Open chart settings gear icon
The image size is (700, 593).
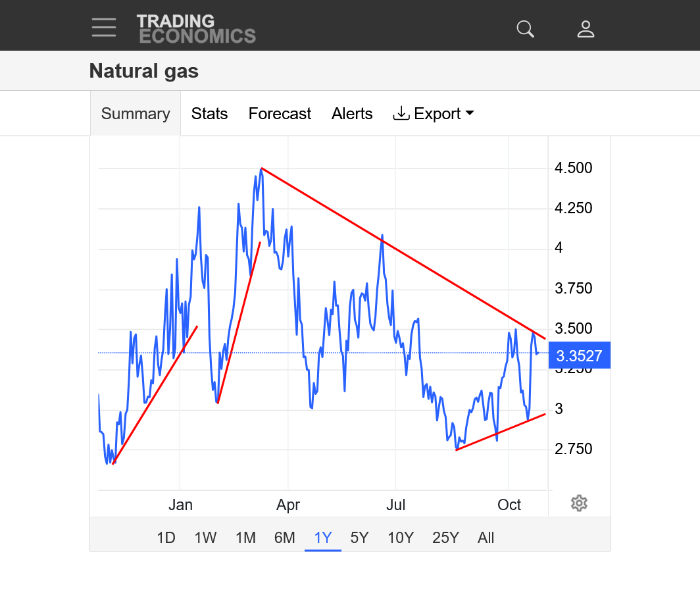tap(579, 503)
